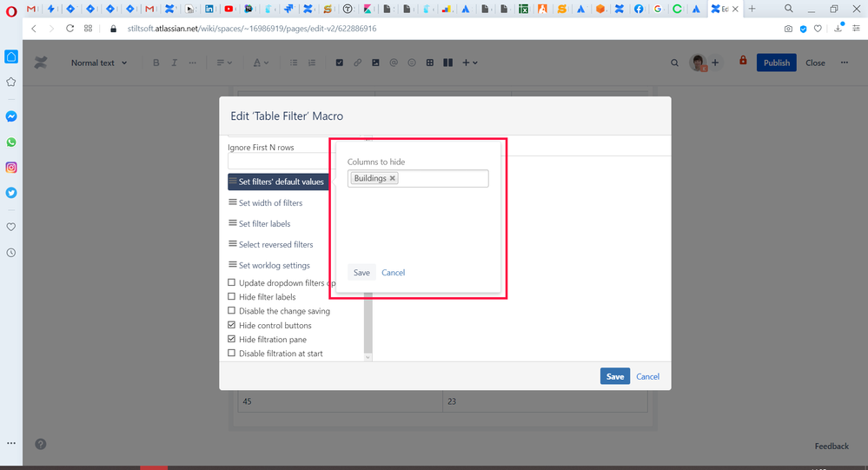
Task: Click the Confluence logo icon
Action: [41, 63]
